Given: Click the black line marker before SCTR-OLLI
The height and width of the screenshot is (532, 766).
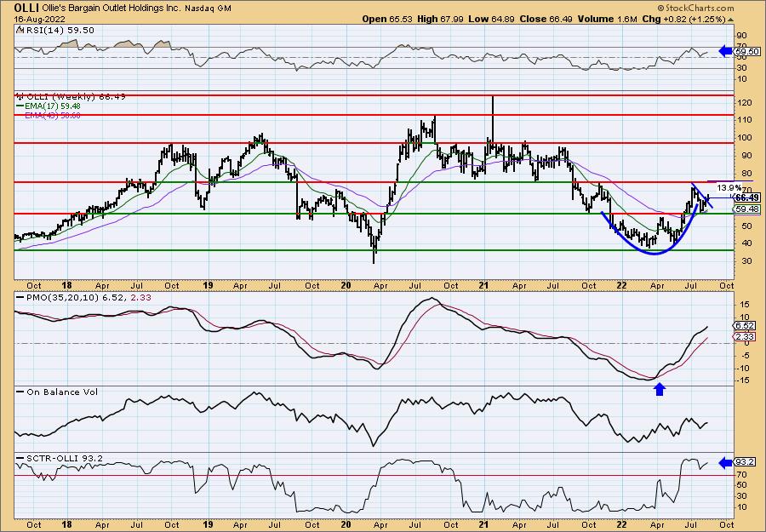Looking at the screenshot, I should click(20, 459).
